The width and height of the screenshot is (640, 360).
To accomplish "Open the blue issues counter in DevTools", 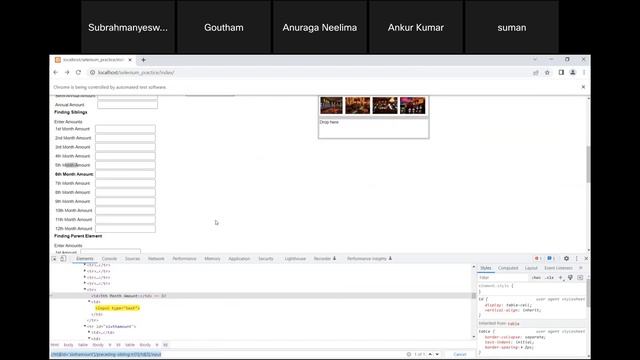I will click(551, 258).
